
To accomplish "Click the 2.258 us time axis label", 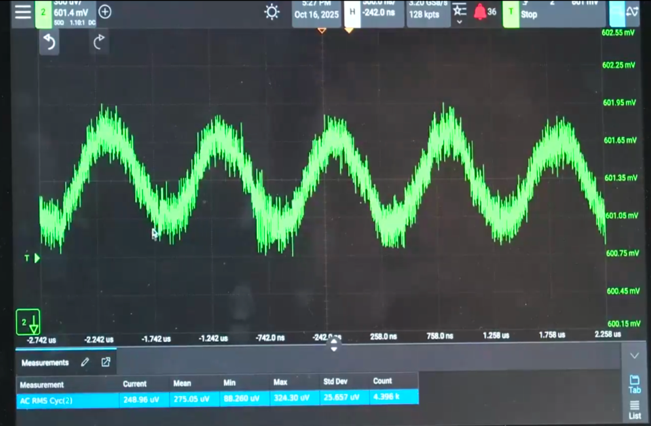I will tap(608, 334).
